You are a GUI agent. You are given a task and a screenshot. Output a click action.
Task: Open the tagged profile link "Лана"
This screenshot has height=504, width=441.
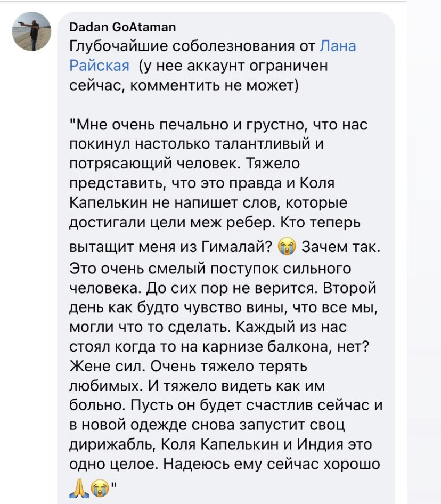pos(337,46)
